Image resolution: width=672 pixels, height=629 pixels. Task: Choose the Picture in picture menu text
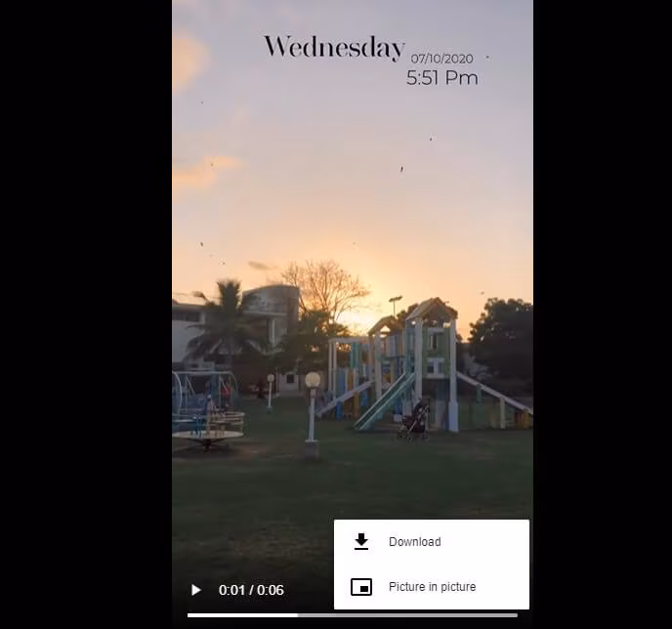[432, 587]
